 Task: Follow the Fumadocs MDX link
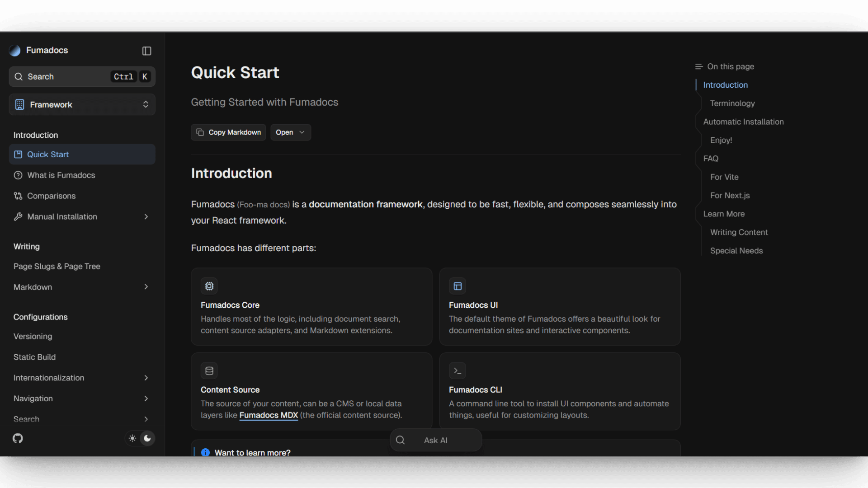(x=269, y=415)
